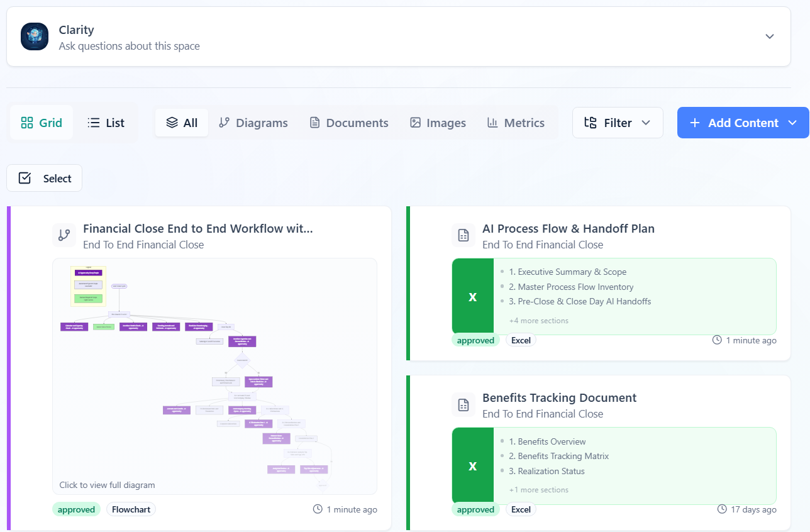This screenshot has width=810, height=532.
Task: Click approved badge on Benefits Tracking card
Action: tap(475, 509)
